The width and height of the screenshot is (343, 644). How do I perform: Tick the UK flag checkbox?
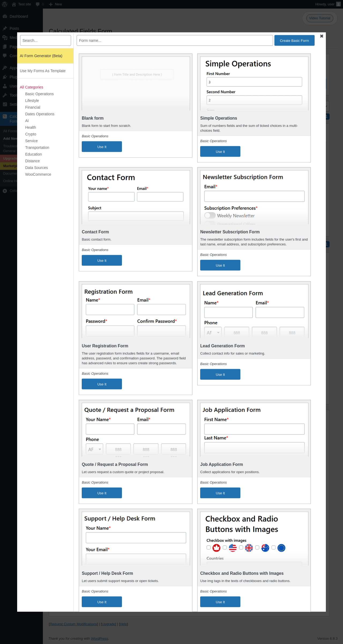tap(241, 547)
